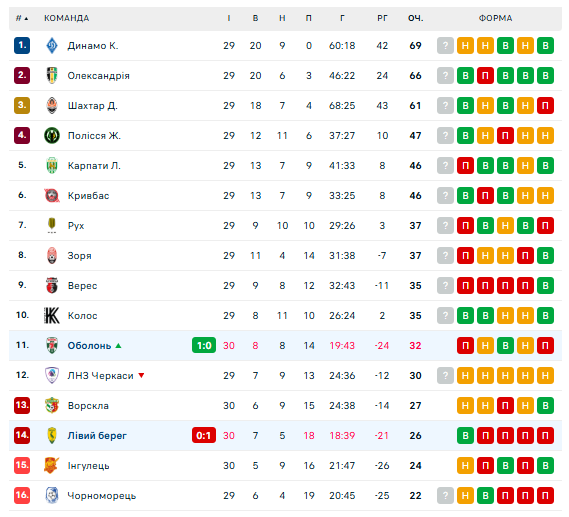Click the Інгулець club logo
569x517 pixels.
pos(51,465)
